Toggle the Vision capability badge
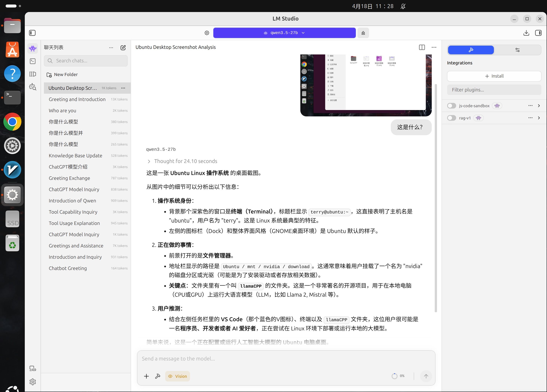 pos(178,376)
